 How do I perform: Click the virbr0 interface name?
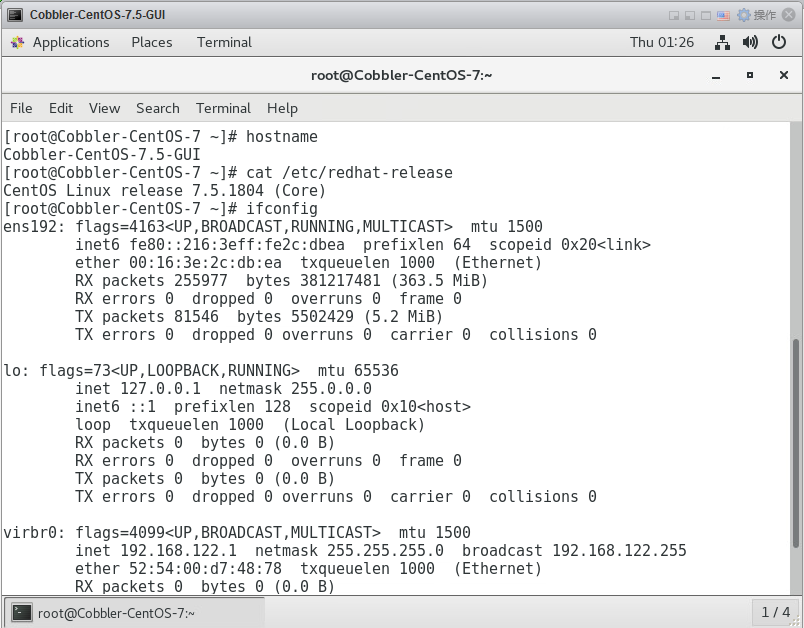(x=29, y=533)
